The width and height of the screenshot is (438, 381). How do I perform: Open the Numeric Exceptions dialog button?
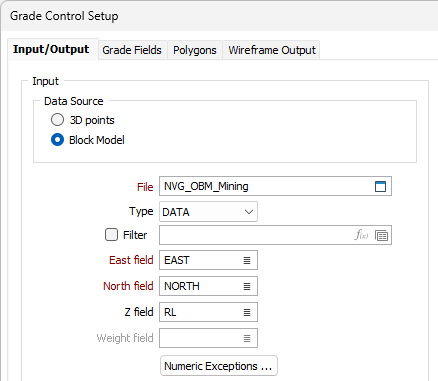219,366
